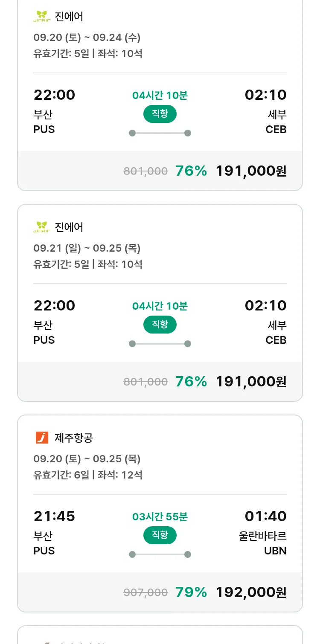Image resolution: width=320 pixels, height=644 pixels.
Task: Click the Jin Air logo on the 09.21 flight card
Action: click(x=42, y=227)
